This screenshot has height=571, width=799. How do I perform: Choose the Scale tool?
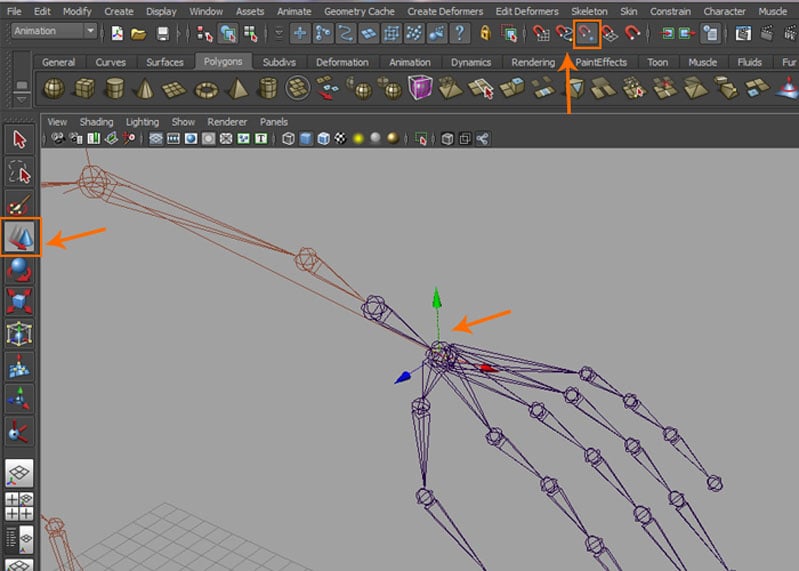[20, 300]
